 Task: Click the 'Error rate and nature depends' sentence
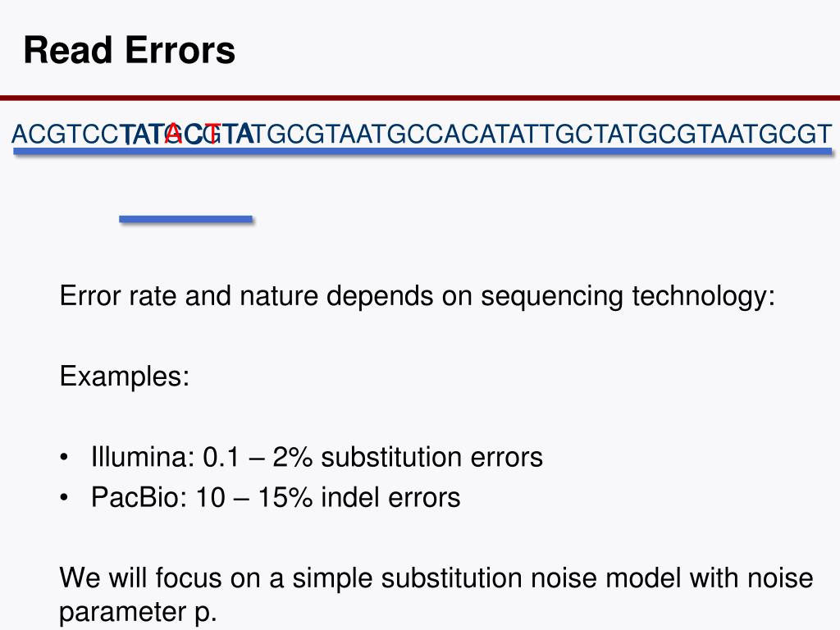click(x=418, y=296)
